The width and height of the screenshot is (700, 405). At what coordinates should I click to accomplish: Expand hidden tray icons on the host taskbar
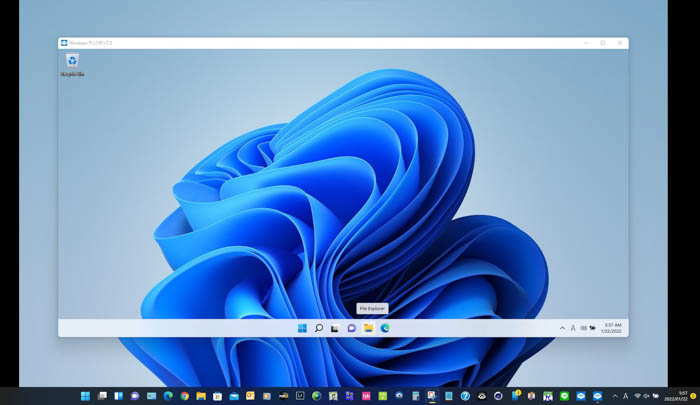point(615,396)
